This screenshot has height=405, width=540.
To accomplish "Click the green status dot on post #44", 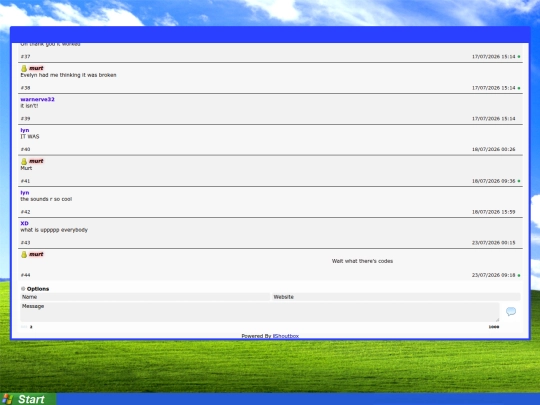I will tap(519, 275).
